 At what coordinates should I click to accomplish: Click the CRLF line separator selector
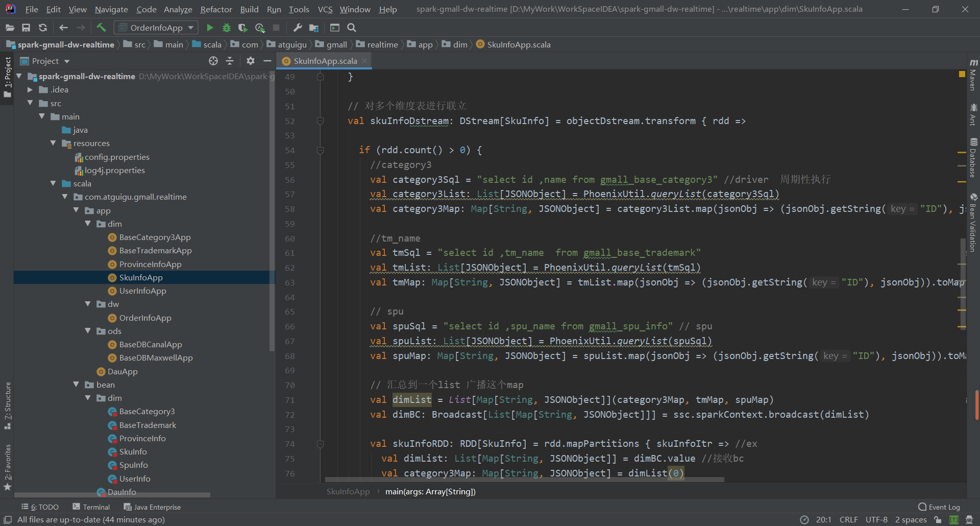point(848,520)
